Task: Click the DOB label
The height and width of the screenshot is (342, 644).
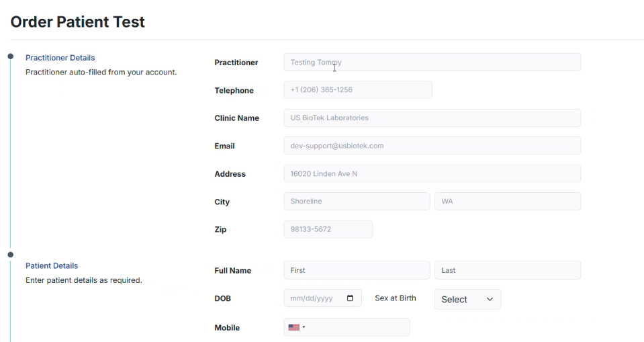Action: click(222, 298)
